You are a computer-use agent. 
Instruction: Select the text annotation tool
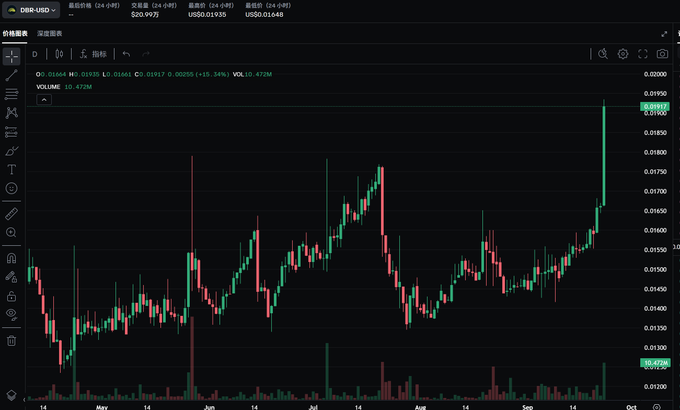(12, 169)
